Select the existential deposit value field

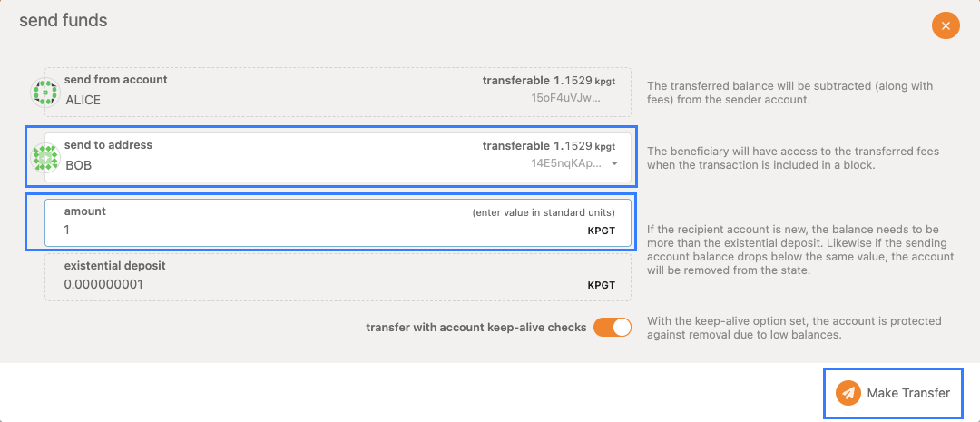click(338, 277)
